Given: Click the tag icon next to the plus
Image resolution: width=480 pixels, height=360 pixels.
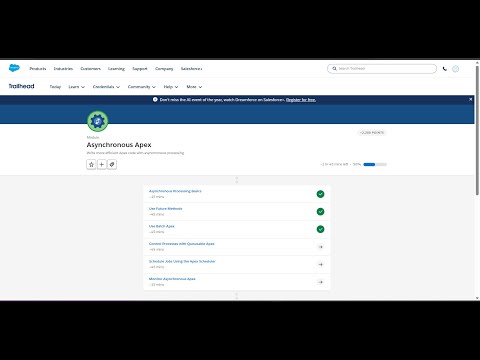Looking at the screenshot, I should [112, 164].
